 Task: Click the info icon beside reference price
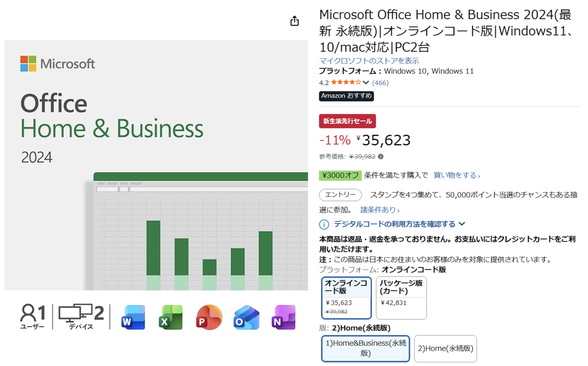coord(381,157)
